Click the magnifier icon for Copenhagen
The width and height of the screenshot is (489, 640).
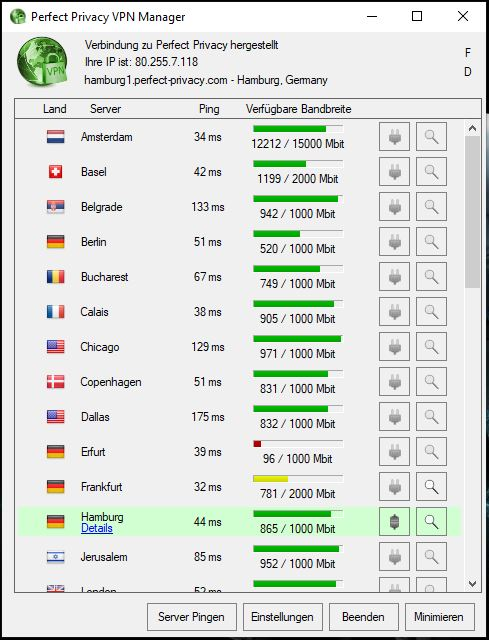tap(431, 382)
